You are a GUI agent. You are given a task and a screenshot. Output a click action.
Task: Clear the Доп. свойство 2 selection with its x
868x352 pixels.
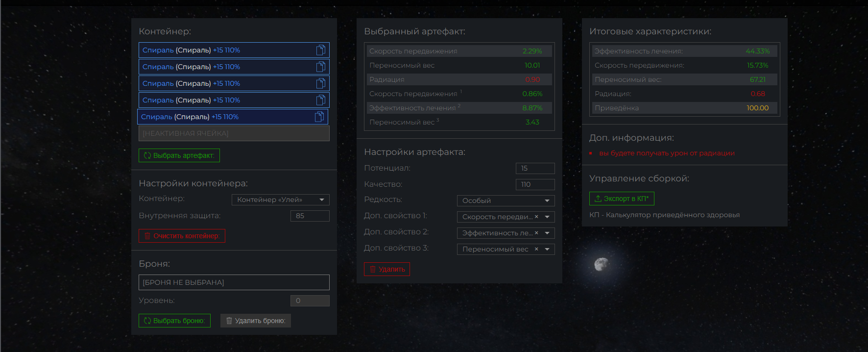[x=536, y=233]
